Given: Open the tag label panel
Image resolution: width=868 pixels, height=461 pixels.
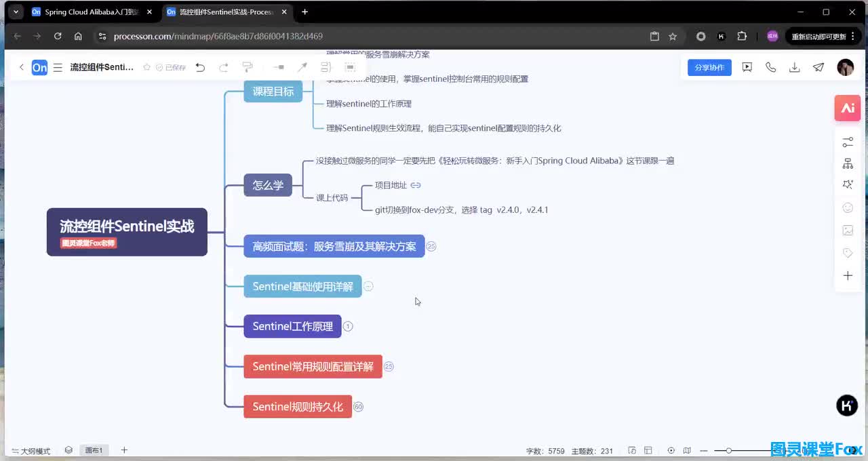Looking at the screenshot, I should pos(848,253).
